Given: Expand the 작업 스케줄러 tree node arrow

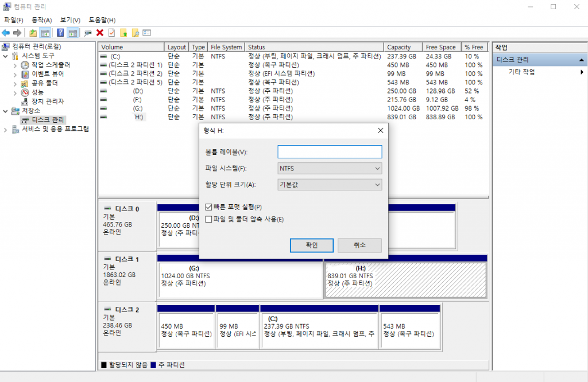Looking at the screenshot, I should tap(15, 65).
